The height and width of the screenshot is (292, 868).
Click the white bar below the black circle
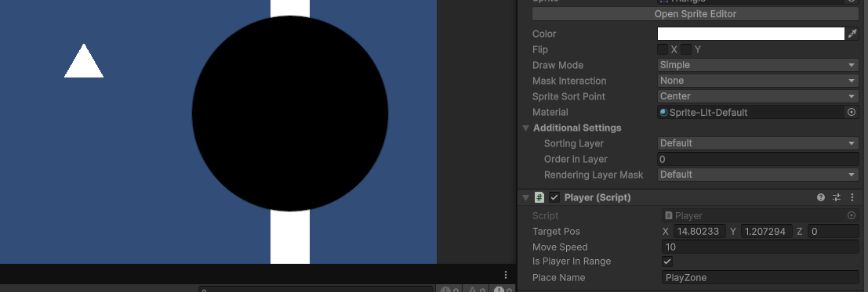point(290,236)
